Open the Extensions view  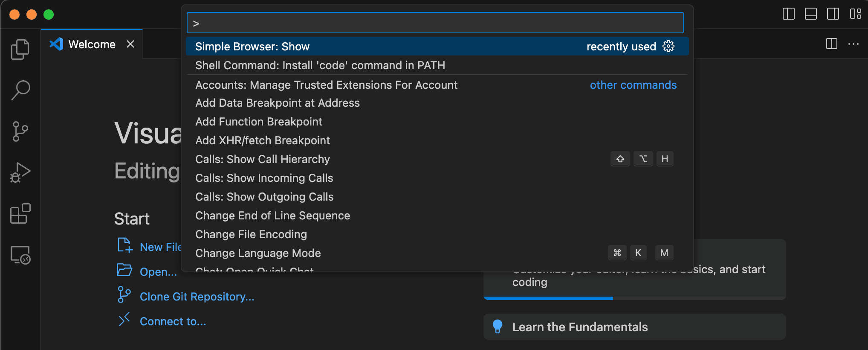coord(20,213)
